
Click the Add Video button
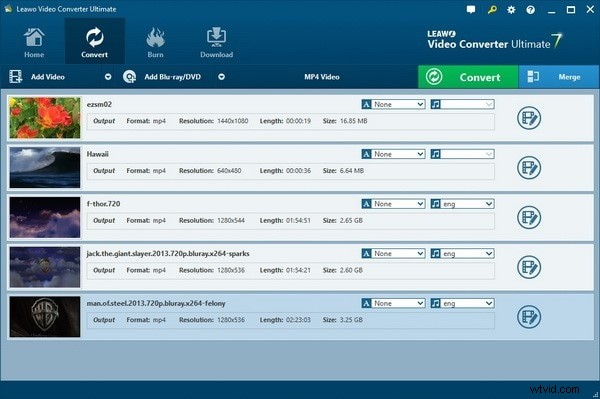click(48, 77)
